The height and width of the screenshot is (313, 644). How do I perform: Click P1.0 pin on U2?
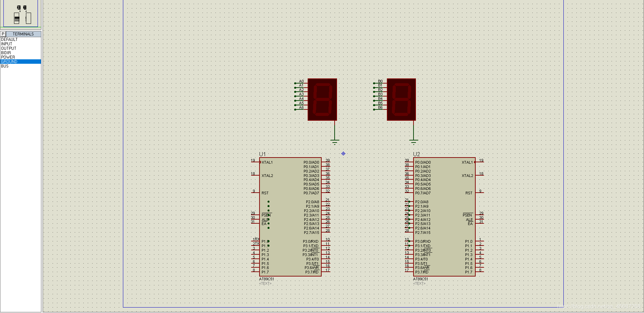469,241
